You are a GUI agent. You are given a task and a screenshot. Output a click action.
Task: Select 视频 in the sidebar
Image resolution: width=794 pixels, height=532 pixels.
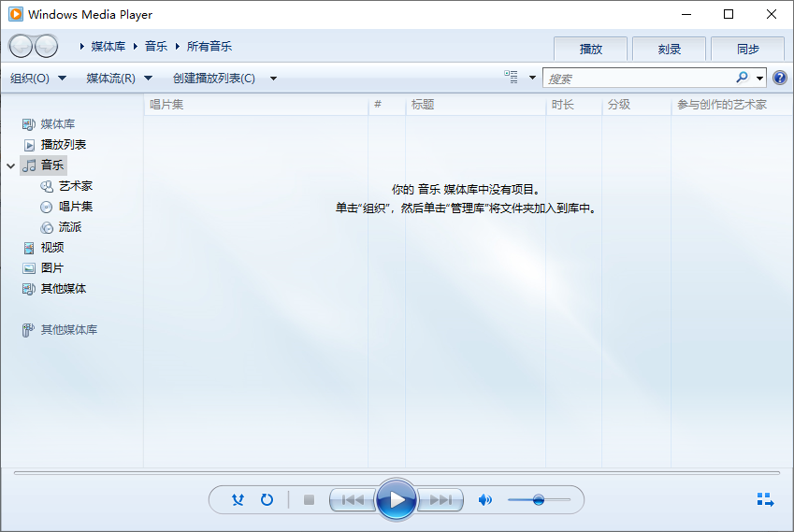52,248
